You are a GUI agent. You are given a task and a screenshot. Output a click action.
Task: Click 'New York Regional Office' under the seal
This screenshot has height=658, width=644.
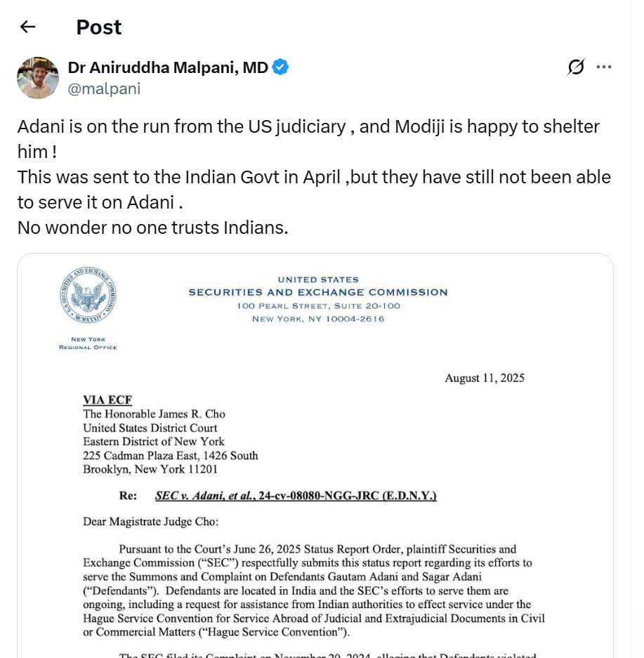point(88,343)
